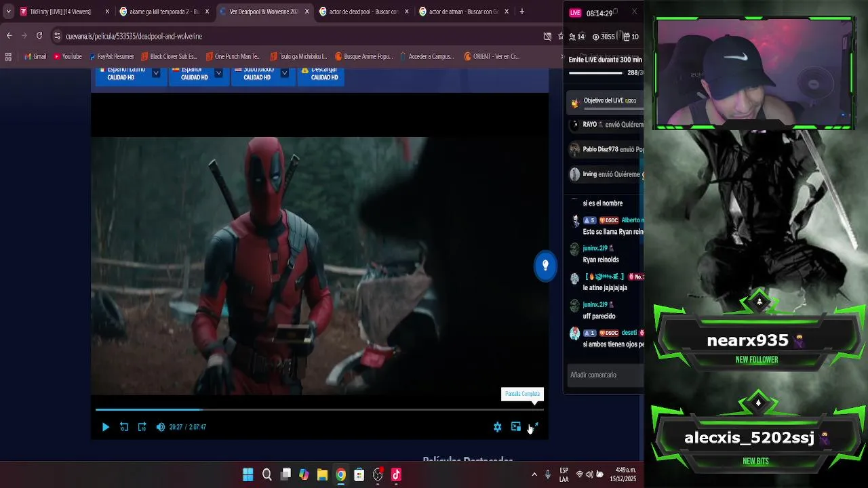Viewport: 868px width, 488px height.
Task: Click the 3055 diamonds counter
Action: pos(604,37)
